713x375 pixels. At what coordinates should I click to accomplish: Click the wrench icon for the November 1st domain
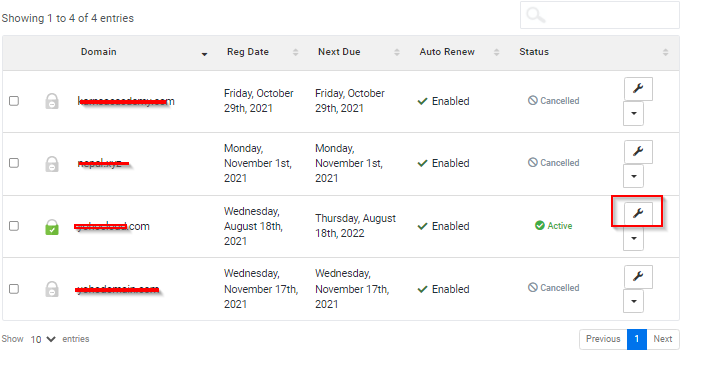[638, 151]
